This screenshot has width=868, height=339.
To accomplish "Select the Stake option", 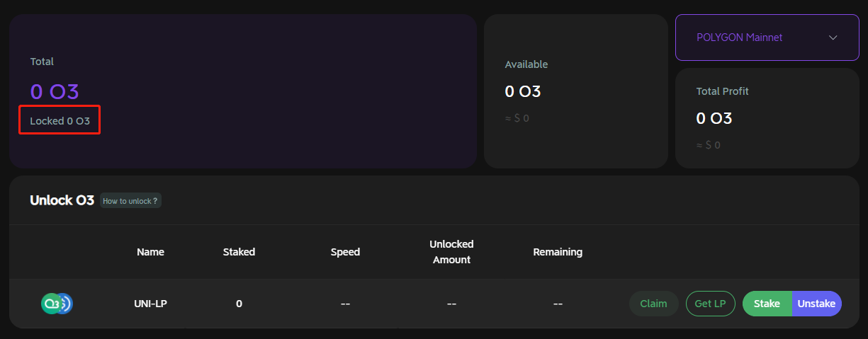I will pyautogui.click(x=767, y=304).
